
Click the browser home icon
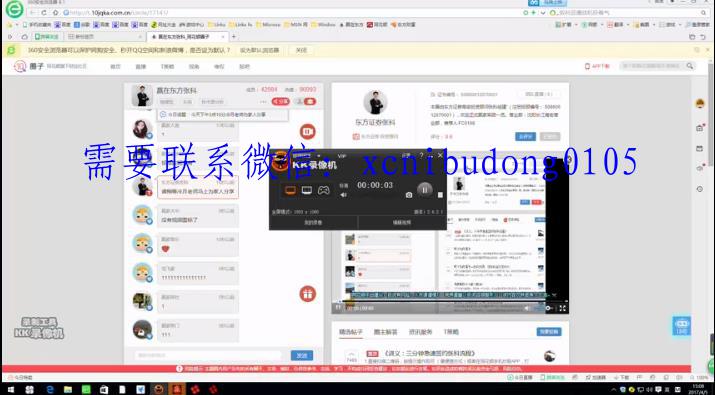coord(56,13)
